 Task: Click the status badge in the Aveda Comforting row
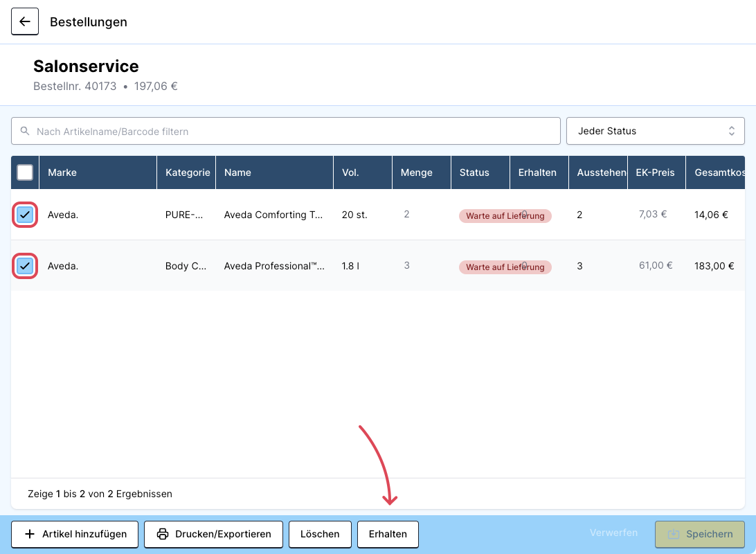tap(505, 215)
